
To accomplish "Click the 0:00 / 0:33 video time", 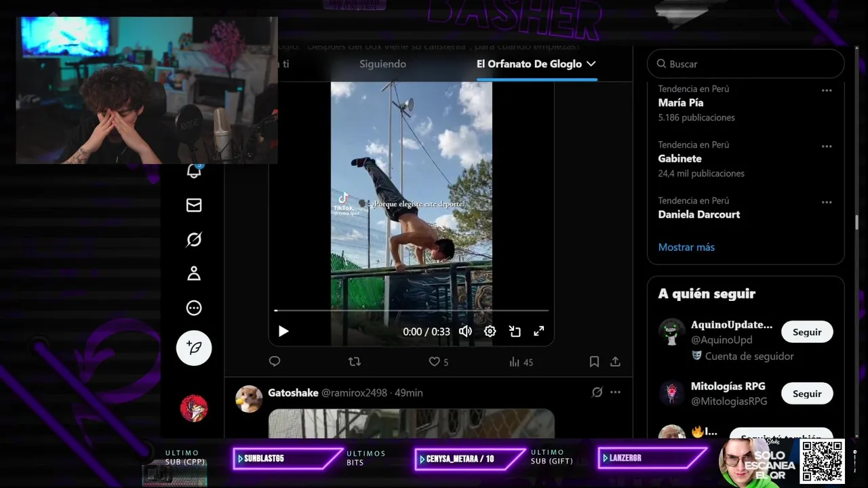I will click(x=427, y=331).
